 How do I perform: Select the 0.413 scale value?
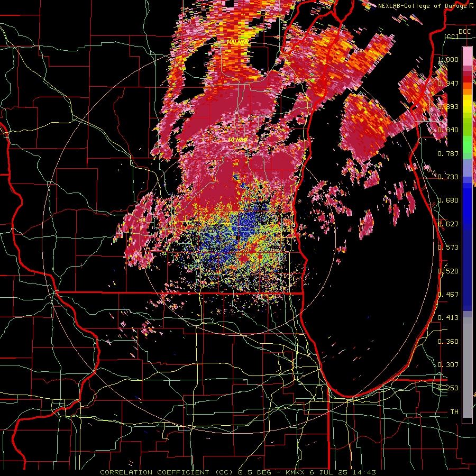click(x=448, y=318)
